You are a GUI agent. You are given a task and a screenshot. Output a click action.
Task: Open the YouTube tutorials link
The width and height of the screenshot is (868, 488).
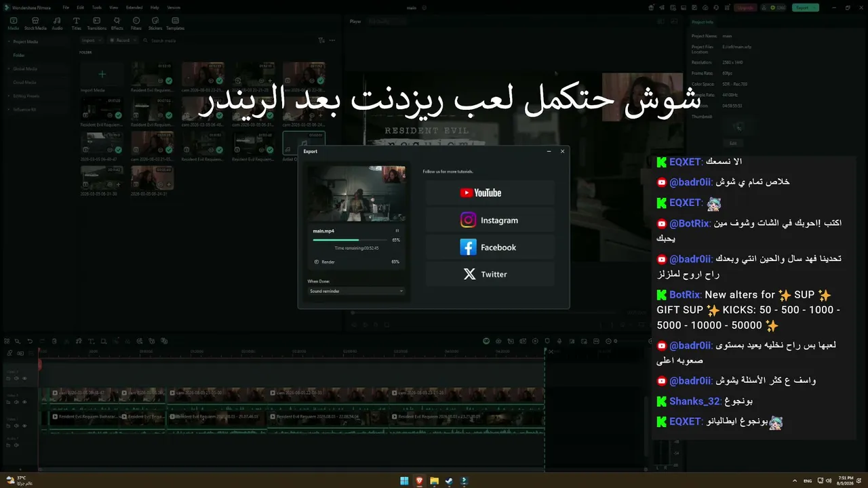[x=490, y=192]
